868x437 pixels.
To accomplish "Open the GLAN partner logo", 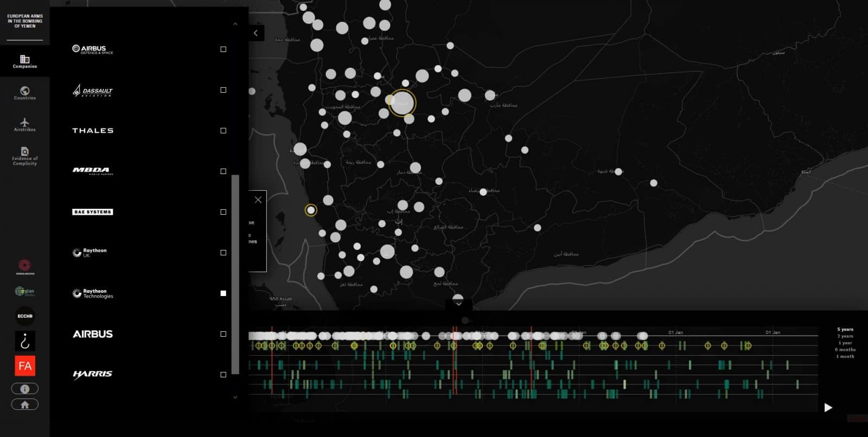I will click(25, 292).
